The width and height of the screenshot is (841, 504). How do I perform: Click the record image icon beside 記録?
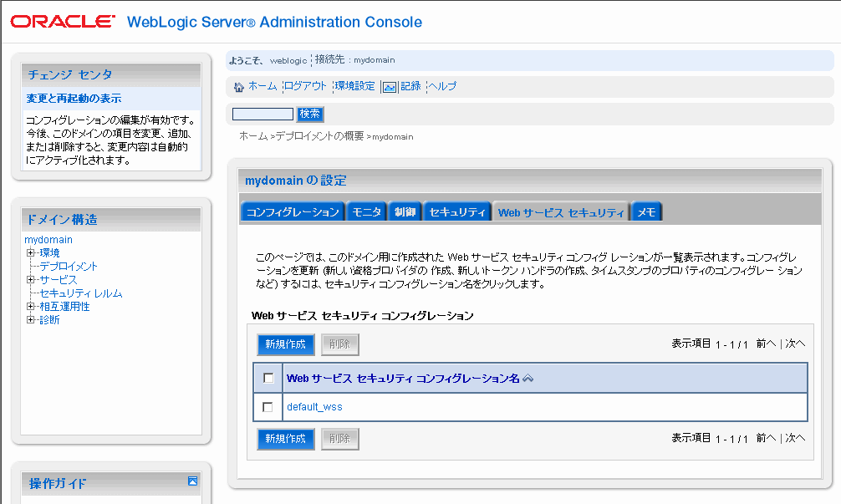pos(390,87)
